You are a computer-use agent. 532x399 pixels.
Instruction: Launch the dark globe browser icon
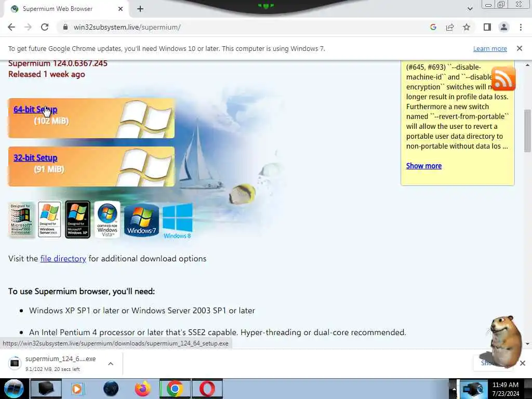[111, 389]
